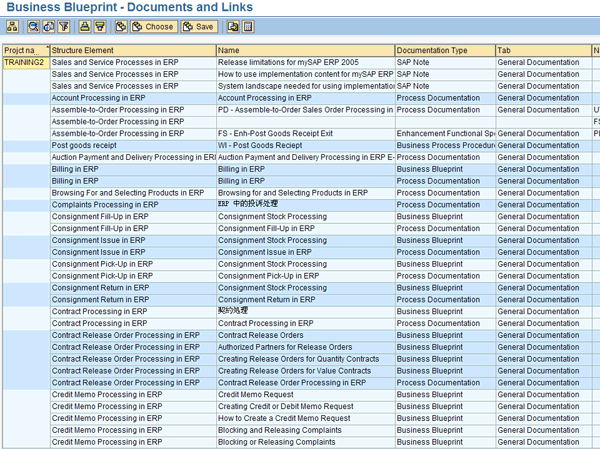Screen dimensions: 600x449
Task: Click the export icon right of Save
Action: [x=233, y=27]
